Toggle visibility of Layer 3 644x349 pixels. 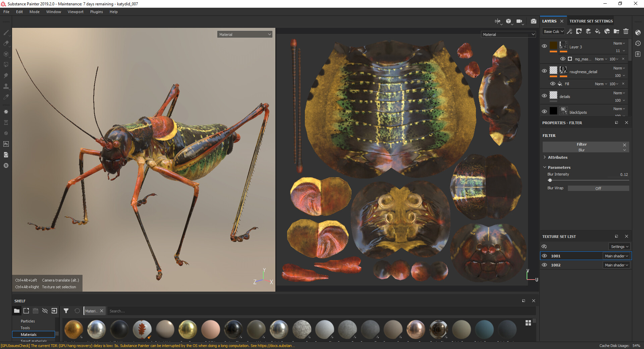(544, 46)
